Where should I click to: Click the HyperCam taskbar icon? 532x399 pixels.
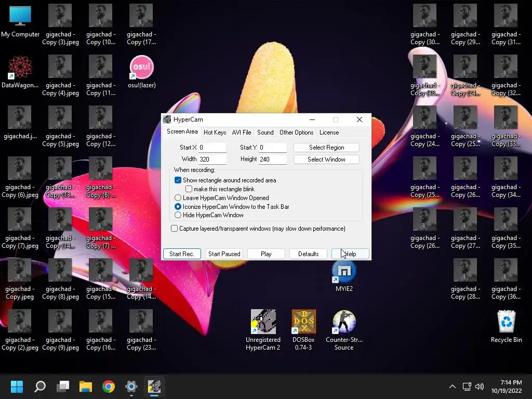pyautogui.click(x=154, y=386)
